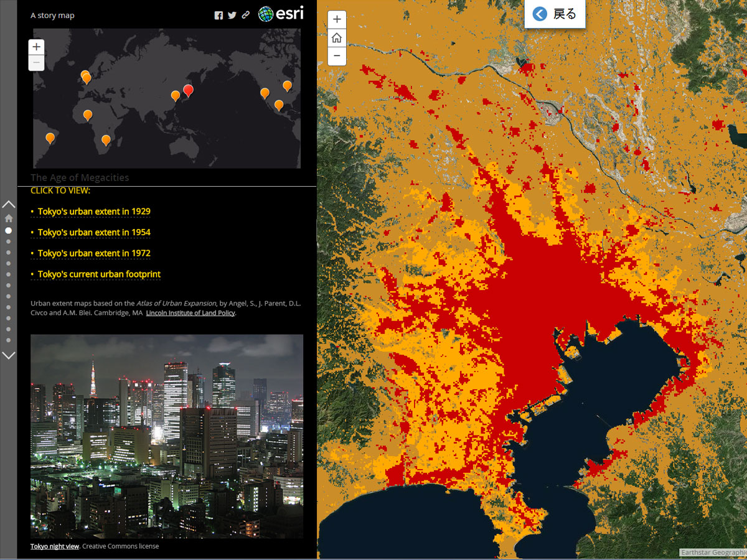747x560 pixels.
Task: Open the Esri logo
Action: coord(281,14)
